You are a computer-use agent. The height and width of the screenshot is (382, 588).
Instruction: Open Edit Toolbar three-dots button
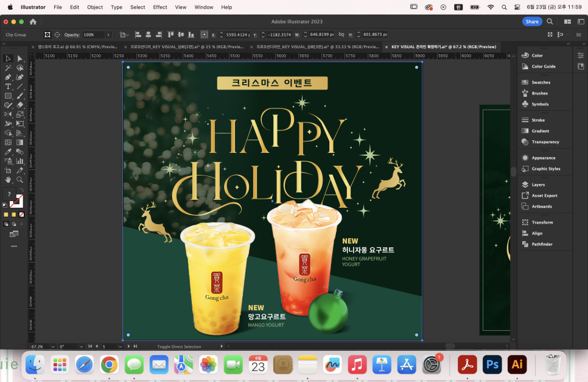click(x=14, y=246)
